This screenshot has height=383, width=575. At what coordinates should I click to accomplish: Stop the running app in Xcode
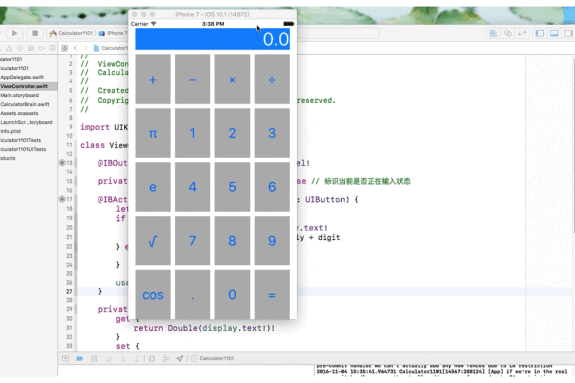coord(35,33)
